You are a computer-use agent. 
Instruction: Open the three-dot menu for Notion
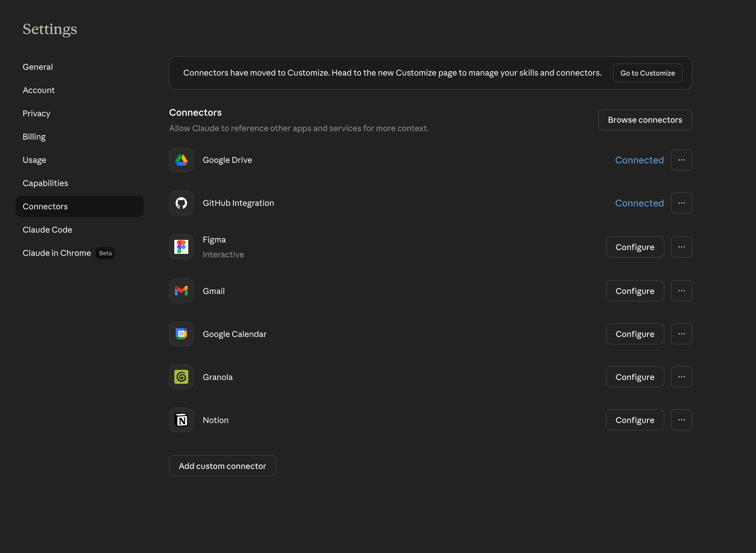(681, 420)
